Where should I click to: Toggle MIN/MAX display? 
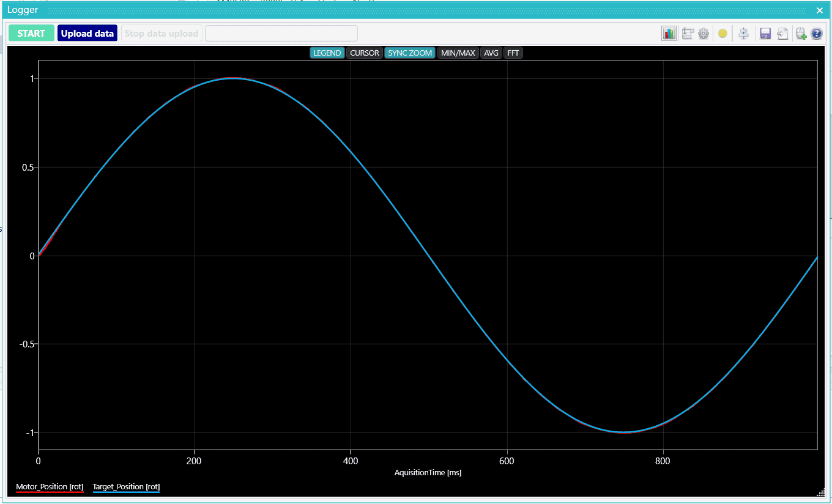458,53
